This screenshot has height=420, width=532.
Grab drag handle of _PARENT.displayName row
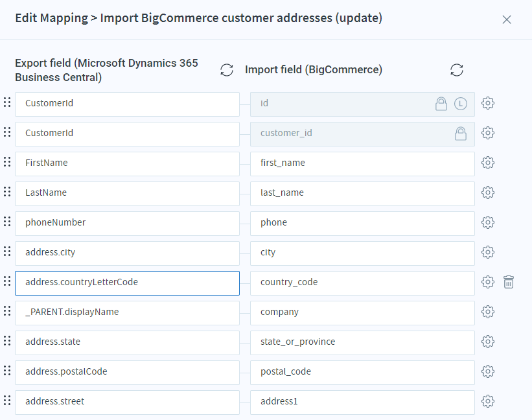7,311
